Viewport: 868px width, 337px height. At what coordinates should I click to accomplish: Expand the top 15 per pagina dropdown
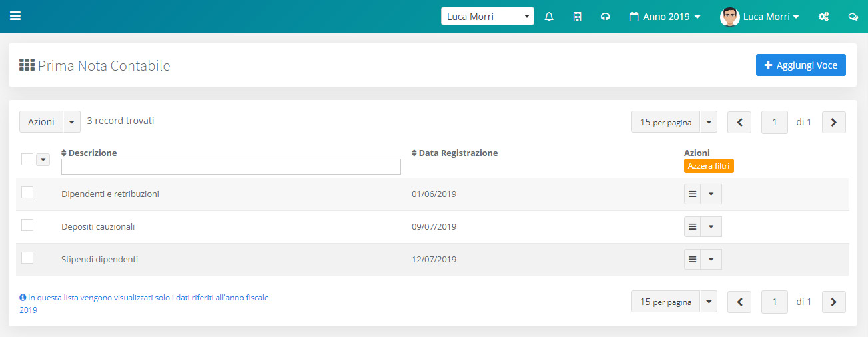[708, 122]
